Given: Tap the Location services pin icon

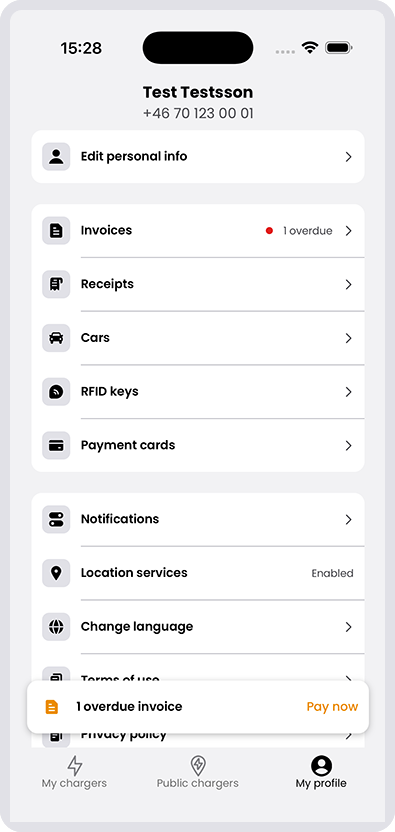Looking at the screenshot, I should click(56, 573).
